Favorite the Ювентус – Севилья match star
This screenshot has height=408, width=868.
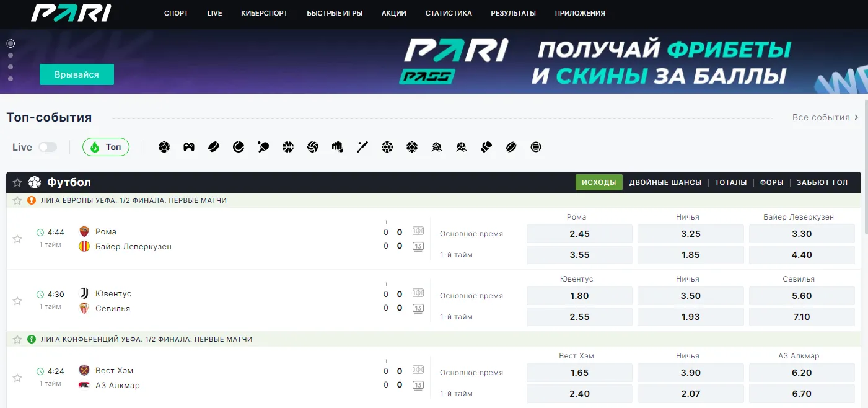(17, 301)
